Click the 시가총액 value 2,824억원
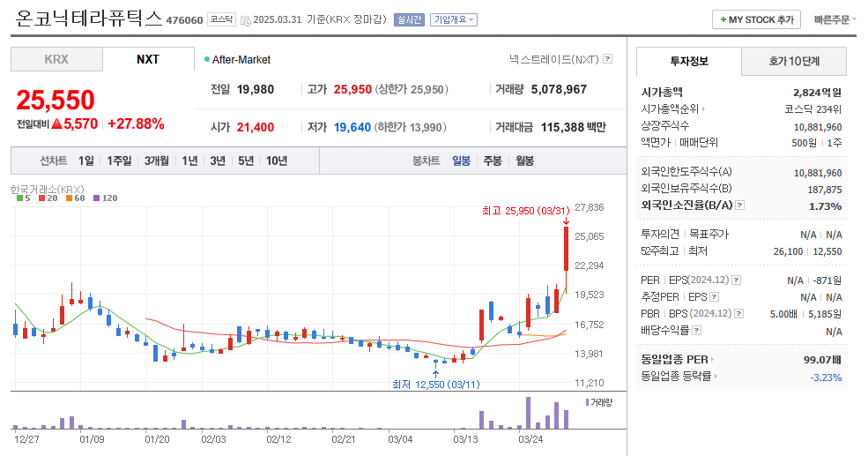868x456 pixels. 817,93
